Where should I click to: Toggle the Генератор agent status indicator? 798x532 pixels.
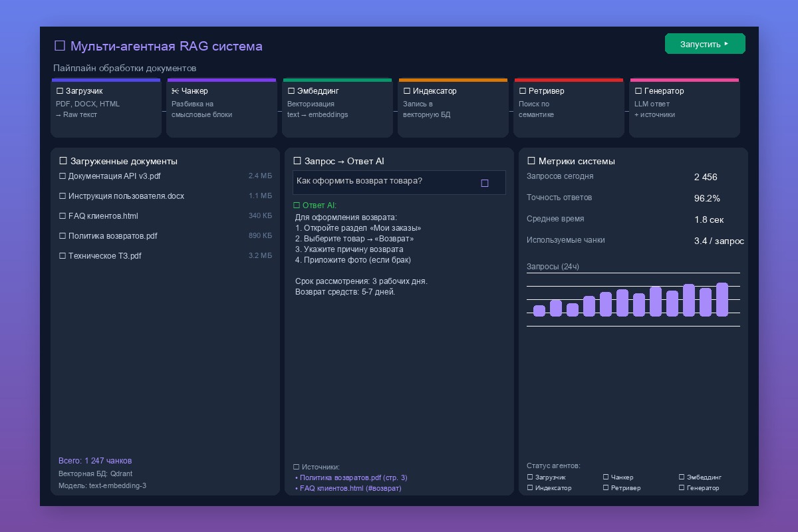[682, 488]
